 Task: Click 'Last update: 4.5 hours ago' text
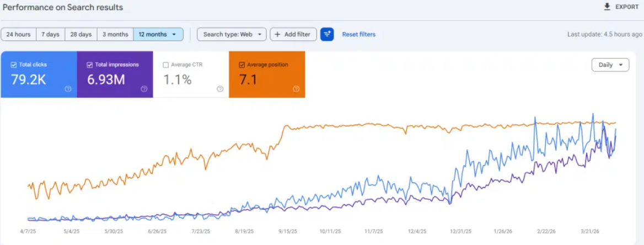tap(604, 35)
